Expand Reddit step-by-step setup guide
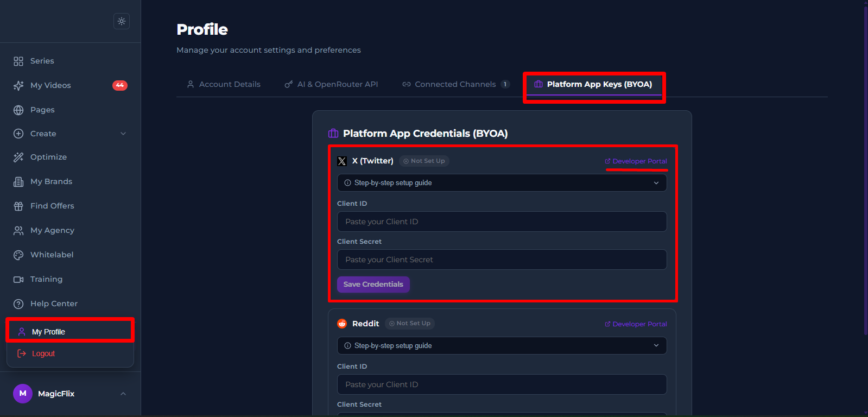 pos(502,346)
